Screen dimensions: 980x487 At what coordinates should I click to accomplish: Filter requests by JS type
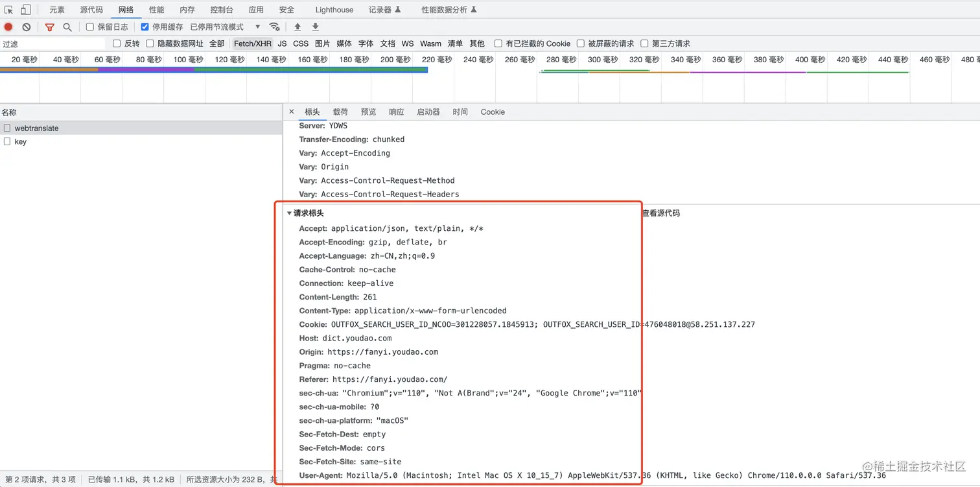[x=282, y=43]
